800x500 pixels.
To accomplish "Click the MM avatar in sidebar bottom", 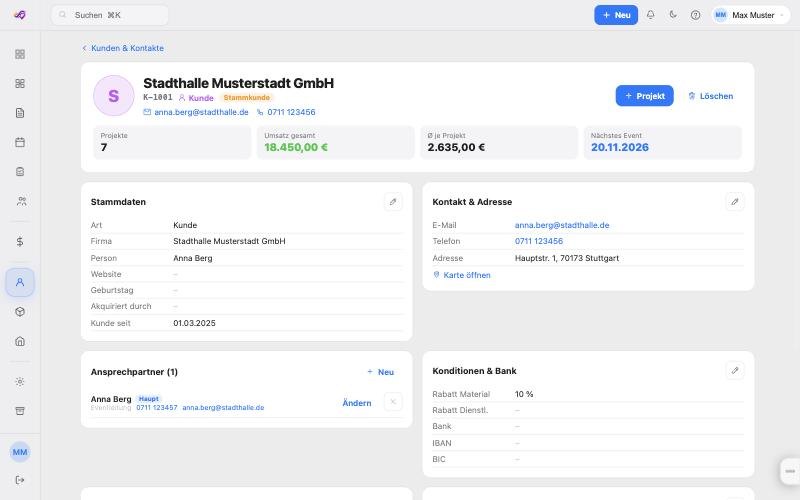I will 20,452.
